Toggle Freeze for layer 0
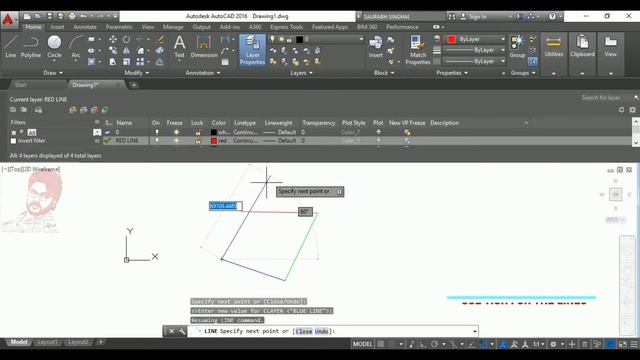 point(176,132)
